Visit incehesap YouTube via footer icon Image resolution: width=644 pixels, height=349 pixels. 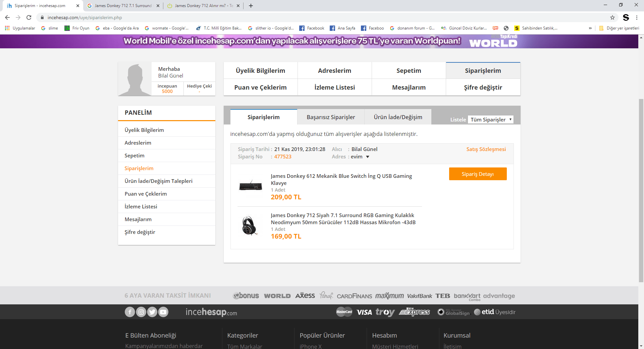coord(163,312)
